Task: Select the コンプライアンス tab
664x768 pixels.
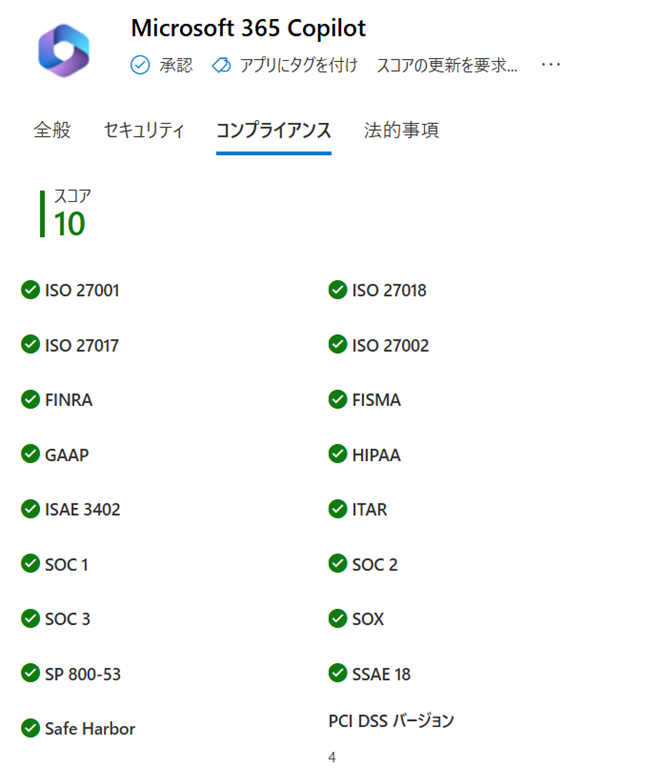Action: [273, 130]
